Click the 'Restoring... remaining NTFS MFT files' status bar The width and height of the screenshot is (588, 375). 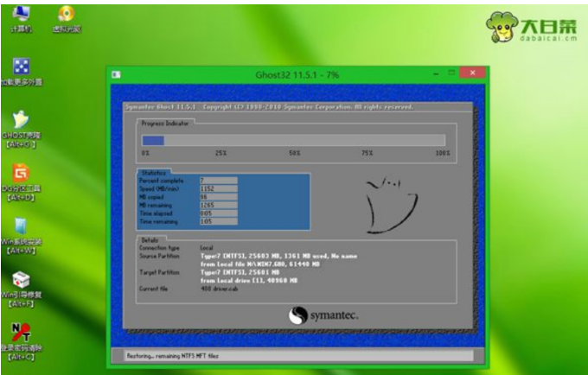(x=293, y=354)
